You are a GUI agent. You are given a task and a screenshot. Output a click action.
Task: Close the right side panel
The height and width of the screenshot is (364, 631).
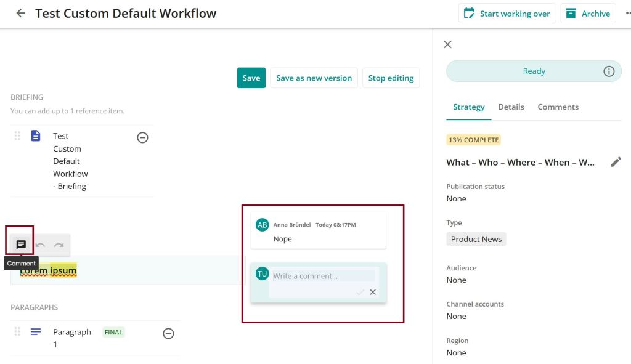pos(448,44)
